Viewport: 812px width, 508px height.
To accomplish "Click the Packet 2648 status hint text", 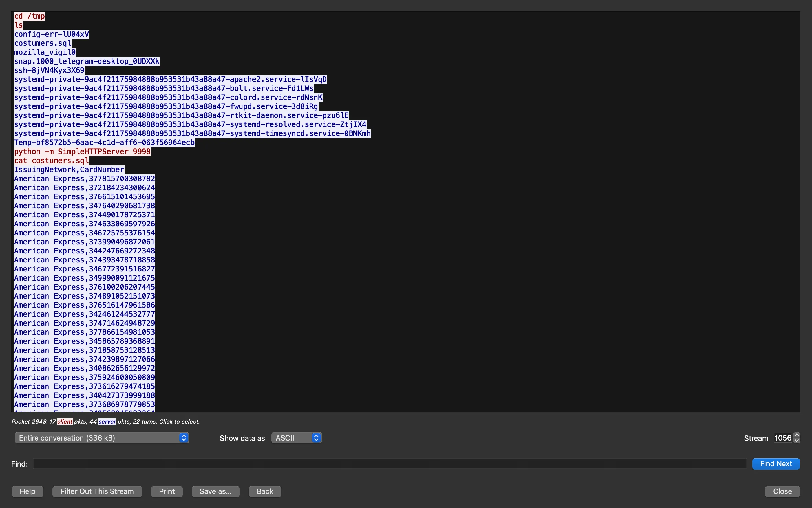I will [106, 422].
